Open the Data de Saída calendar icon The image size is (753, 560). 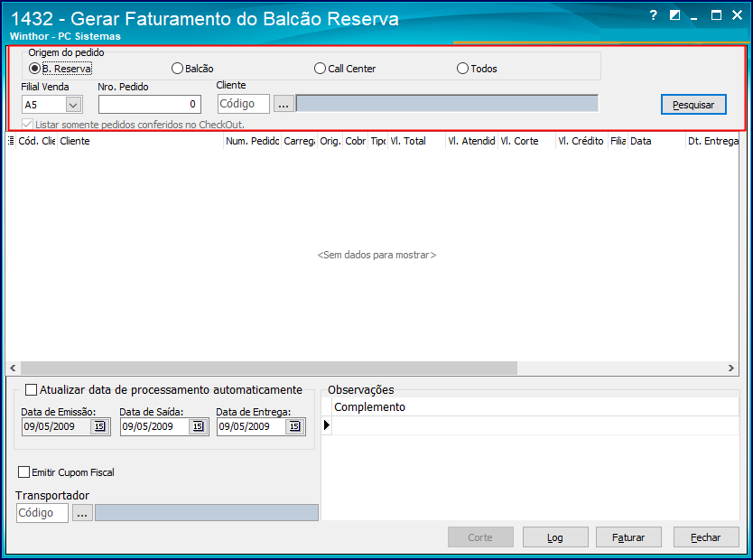pos(198,426)
